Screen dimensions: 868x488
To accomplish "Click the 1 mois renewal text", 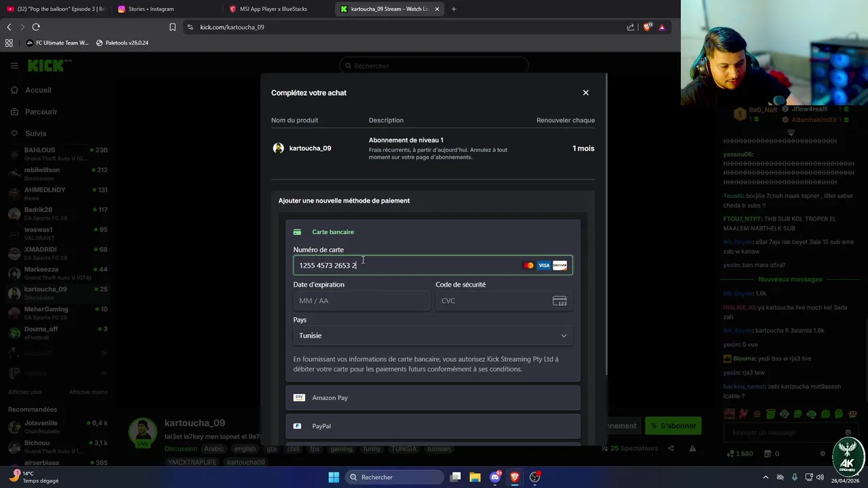I will 583,148.
